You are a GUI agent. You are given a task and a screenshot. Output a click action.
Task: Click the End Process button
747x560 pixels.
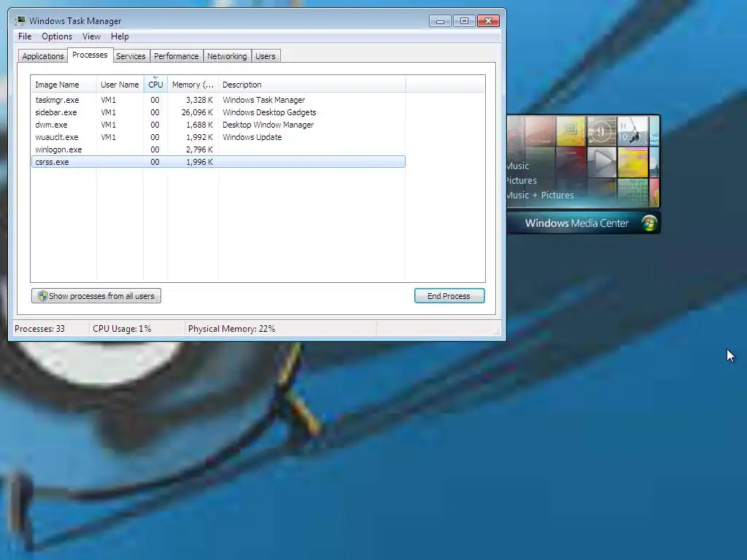click(x=449, y=296)
